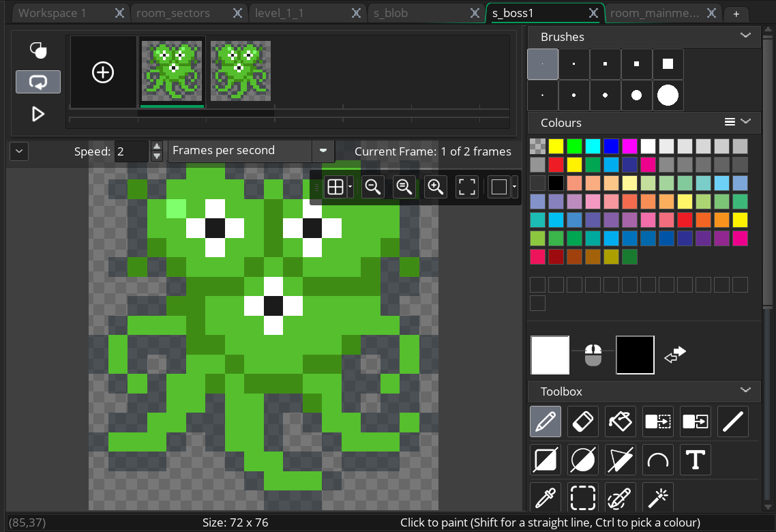
Task: Select the Rectangle selection tool
Action: 582,497
